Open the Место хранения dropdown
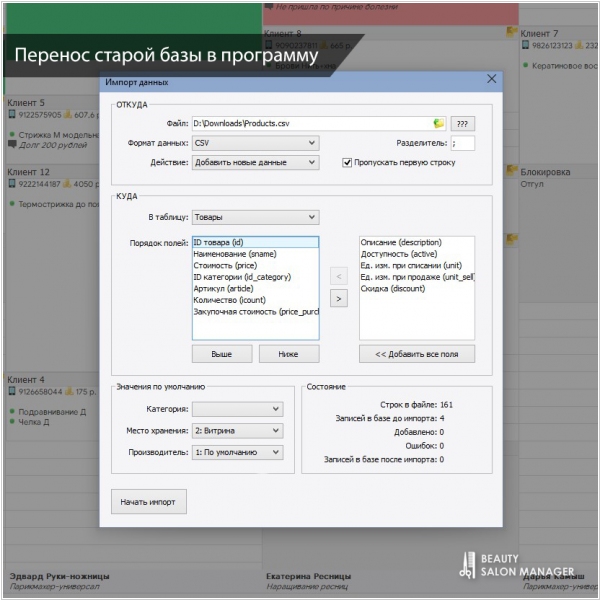The width and height of the screenshot is (600, 600). [237, 431]
